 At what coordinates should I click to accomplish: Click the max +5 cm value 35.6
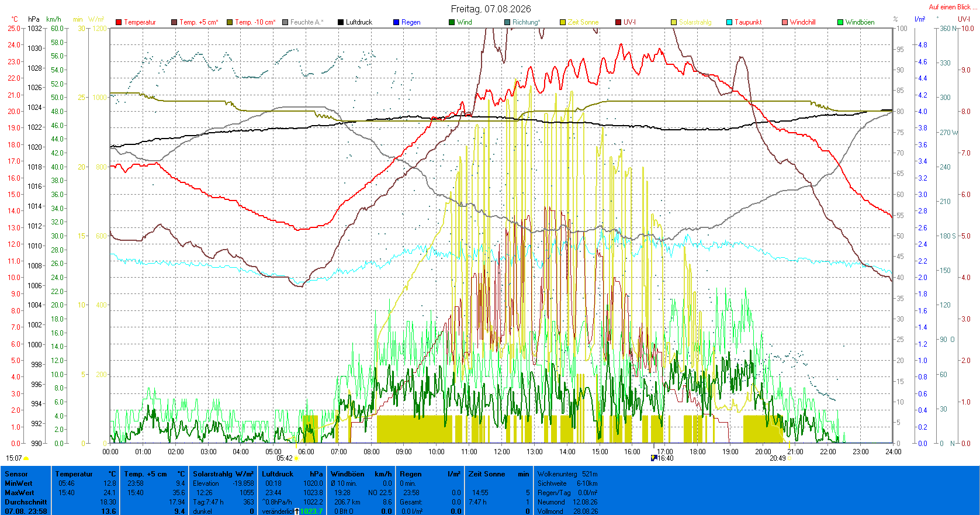tap(179, 493)
